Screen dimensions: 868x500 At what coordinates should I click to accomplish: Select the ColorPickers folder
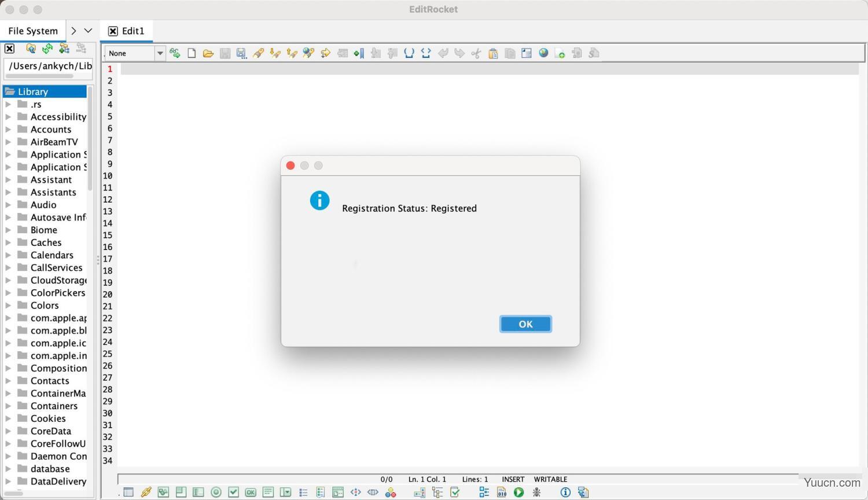coord(57,293)
